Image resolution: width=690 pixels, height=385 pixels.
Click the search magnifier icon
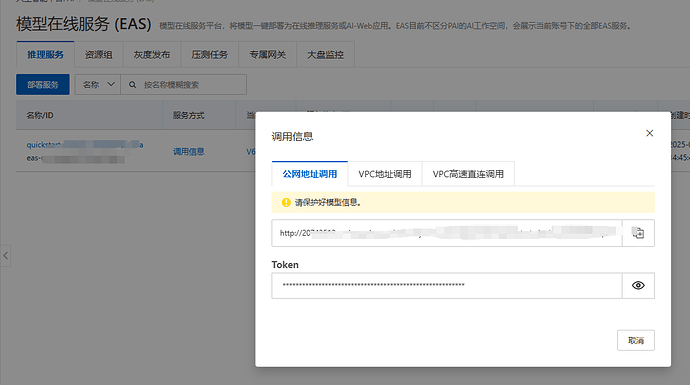click(132, 84)
